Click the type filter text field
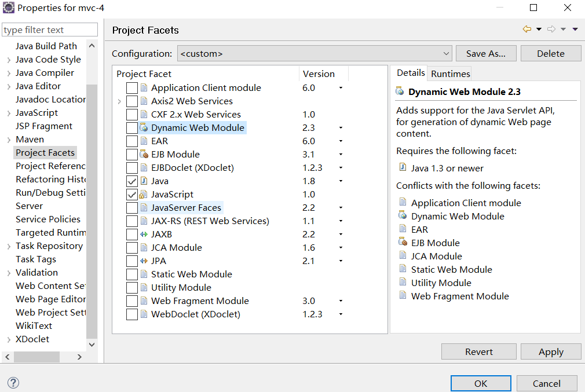 pyautogui.click(x=50, y=30)
